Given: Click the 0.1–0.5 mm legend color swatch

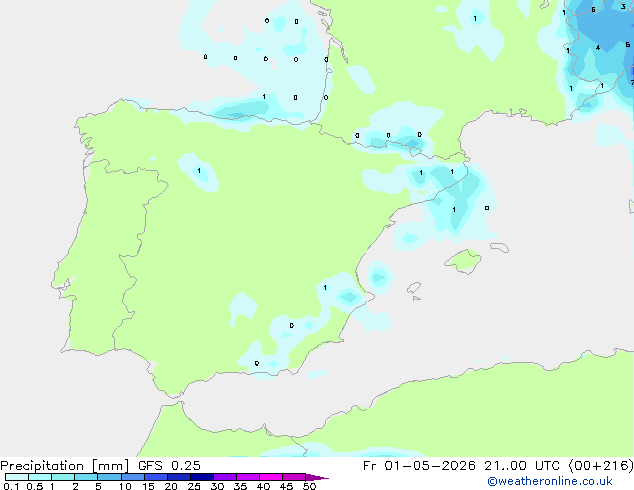Looking at the screenshot, I should click(x=17, y=477).
